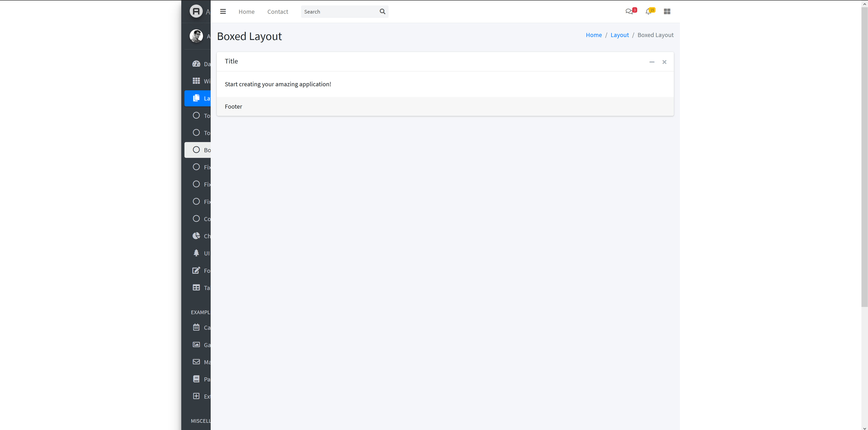Open Tables icon in sidebar
The width and height of the screenshot is (868, 430).
[196, 287]
